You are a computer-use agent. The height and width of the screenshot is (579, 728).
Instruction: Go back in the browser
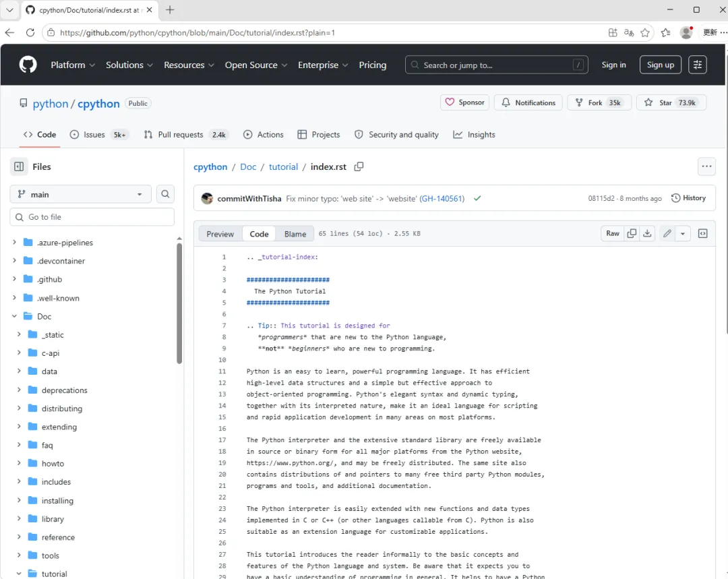[9, 32]
